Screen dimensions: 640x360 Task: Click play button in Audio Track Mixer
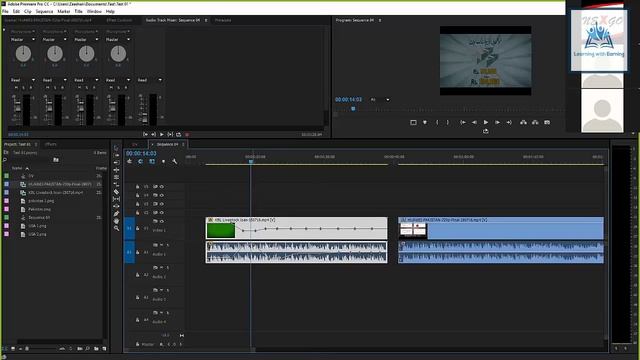[162, 134]
